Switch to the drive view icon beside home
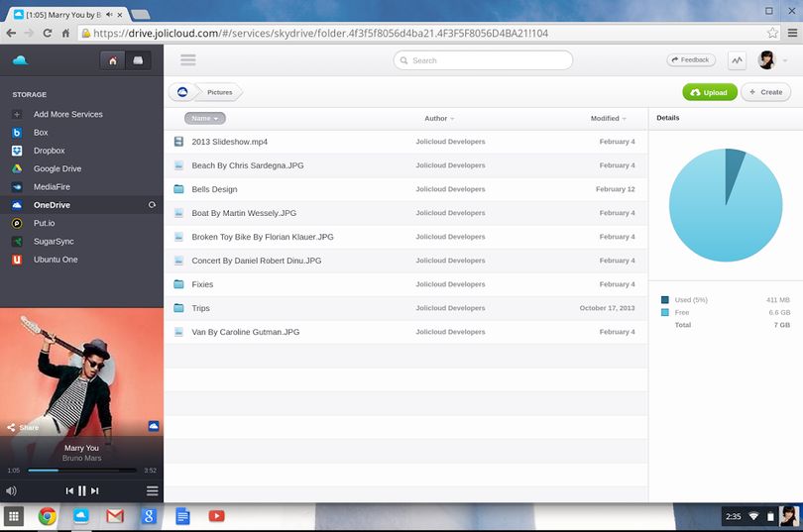 pos(138,60)
